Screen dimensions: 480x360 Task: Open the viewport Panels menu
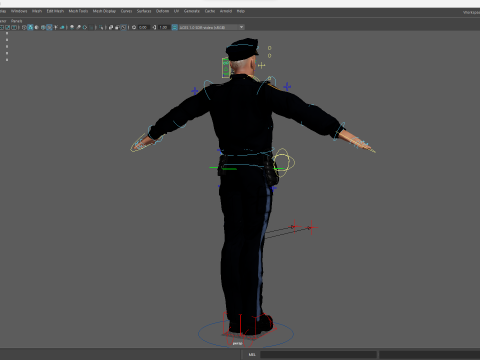click(16, 21)
